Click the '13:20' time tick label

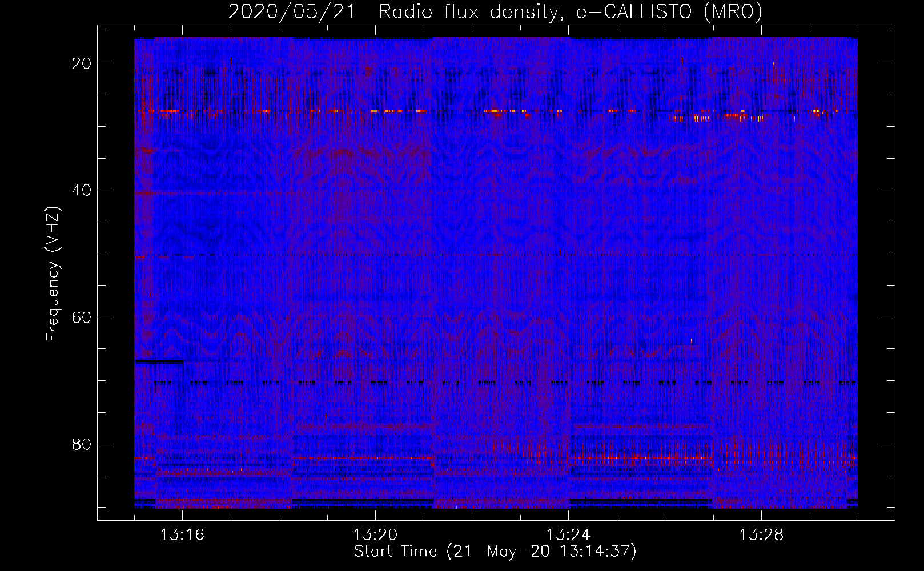point(375,535)
